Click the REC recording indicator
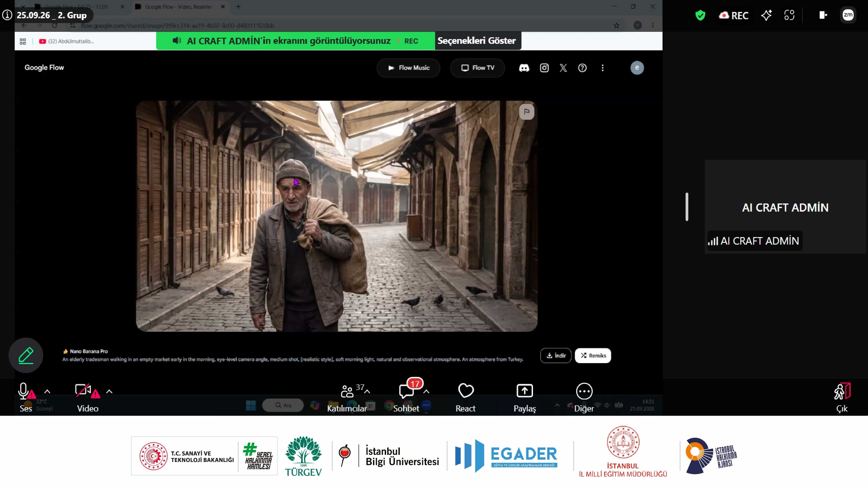 733,16
